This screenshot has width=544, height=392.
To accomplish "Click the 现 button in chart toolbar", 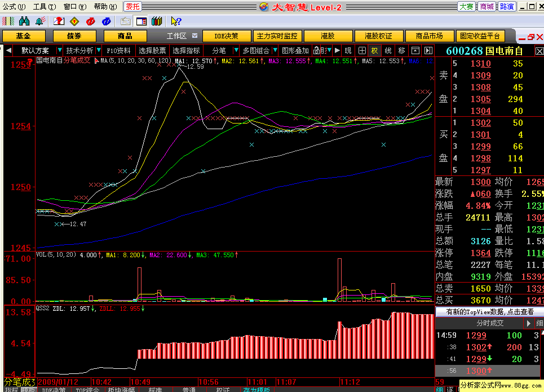I will 348,51.
